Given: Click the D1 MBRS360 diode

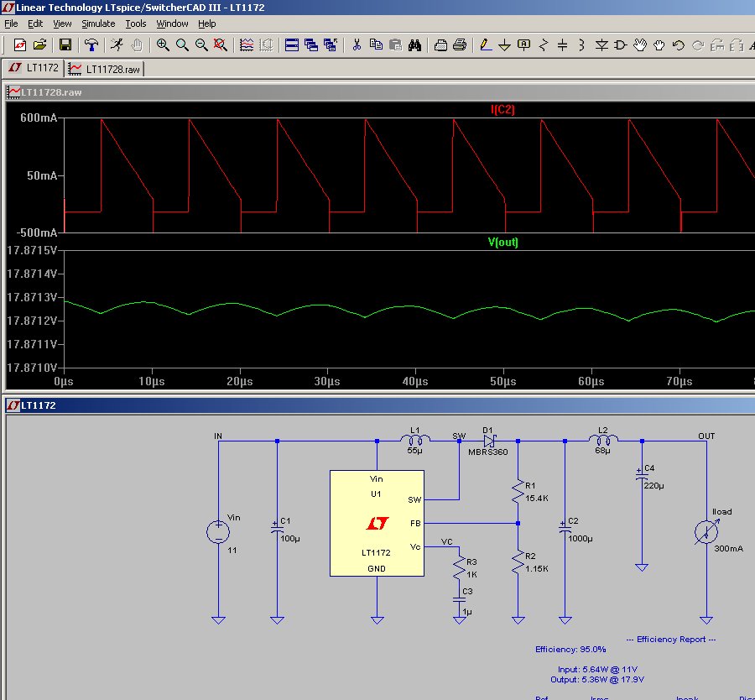Looking at the screenshot, I should (489, 441).
